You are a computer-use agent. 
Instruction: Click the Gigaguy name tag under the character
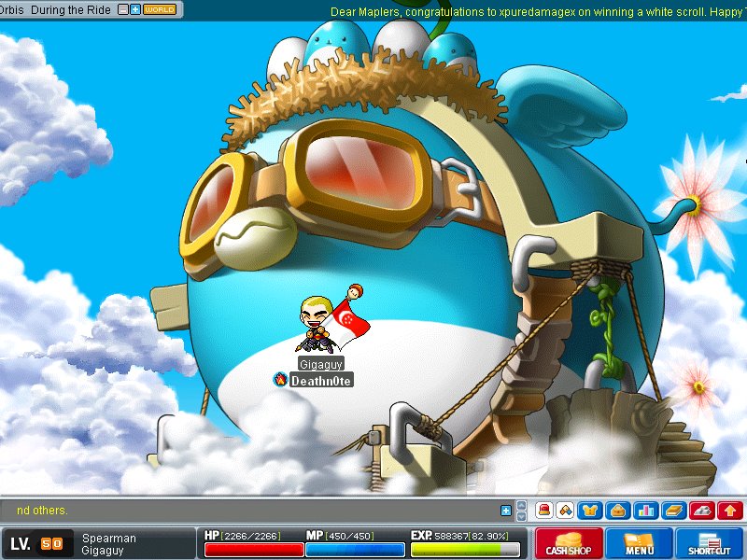pyautogui.click(x=321, y=364)
